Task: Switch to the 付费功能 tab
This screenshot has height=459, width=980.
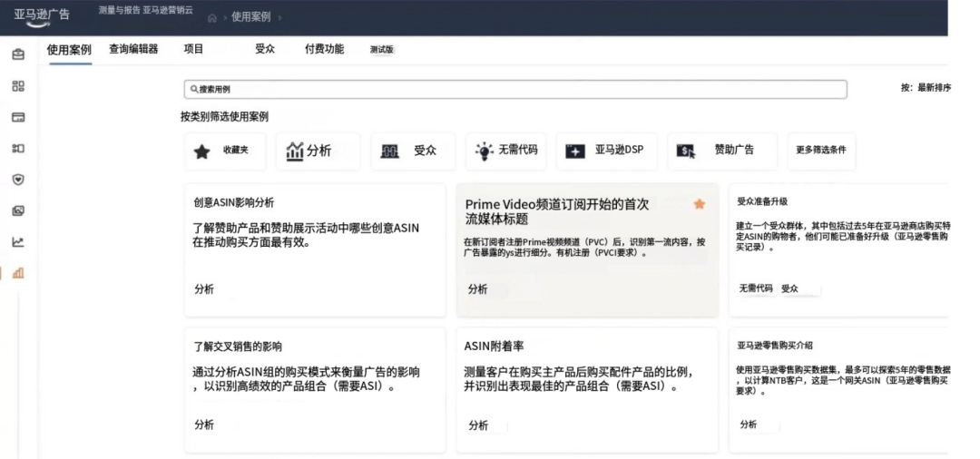Action: [324, 49]
